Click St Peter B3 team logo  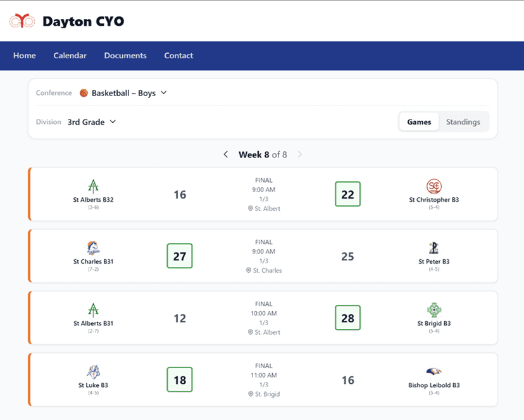pyautogui.click(x=434, y=248)
